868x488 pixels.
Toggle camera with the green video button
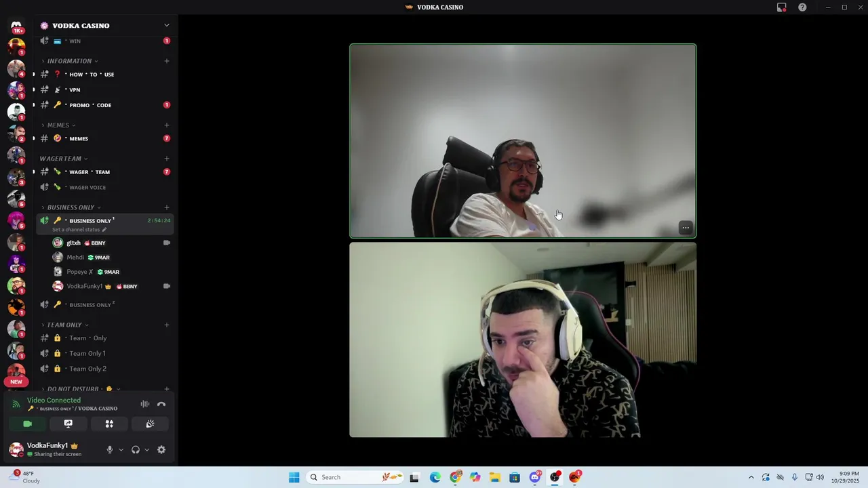(x=28, y=424)
